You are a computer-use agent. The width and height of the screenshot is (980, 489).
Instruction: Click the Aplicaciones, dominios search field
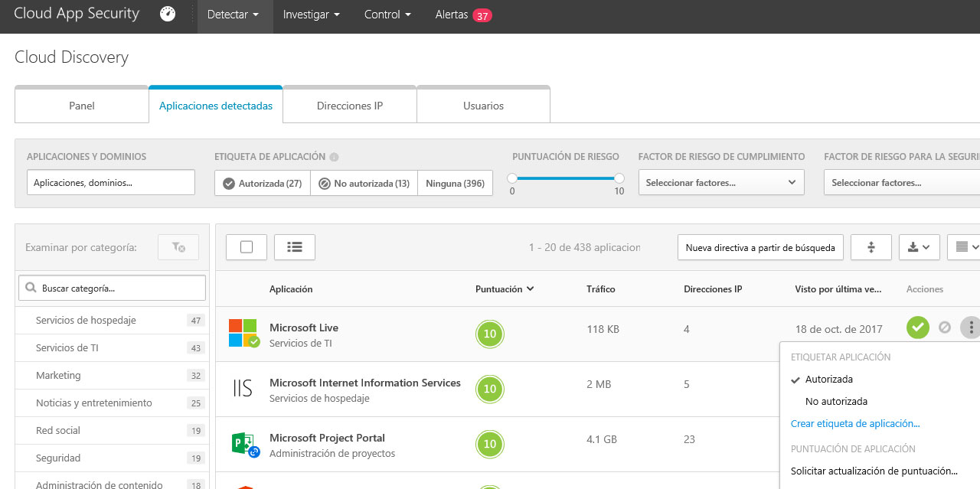click(x=111, y=182)
